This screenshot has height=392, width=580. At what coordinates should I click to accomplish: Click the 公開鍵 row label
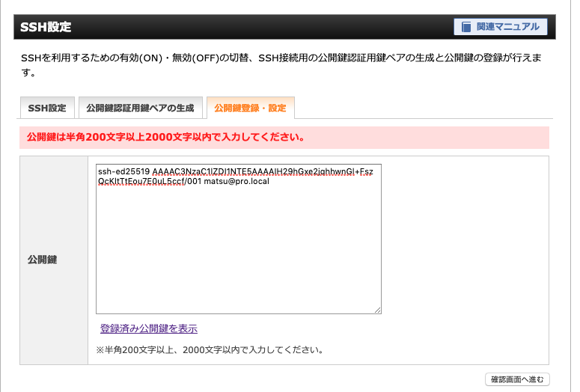42,260
